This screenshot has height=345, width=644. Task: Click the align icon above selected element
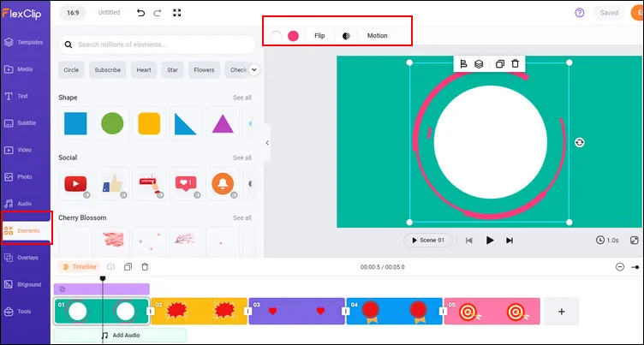pos(463,64)
